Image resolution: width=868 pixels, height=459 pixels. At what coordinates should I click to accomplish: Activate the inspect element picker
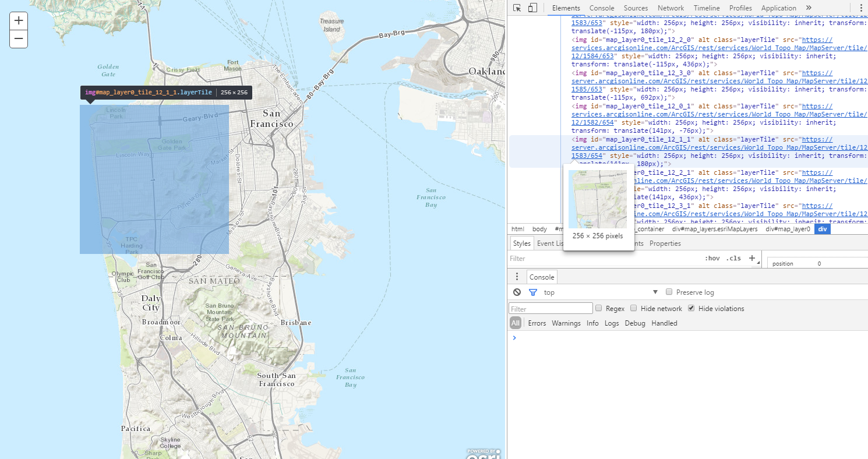517,8
